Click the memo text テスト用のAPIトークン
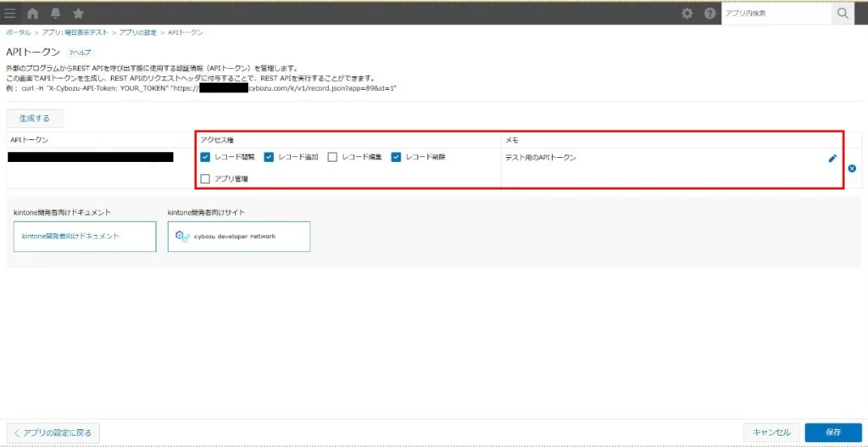 [x=540, y=158]
